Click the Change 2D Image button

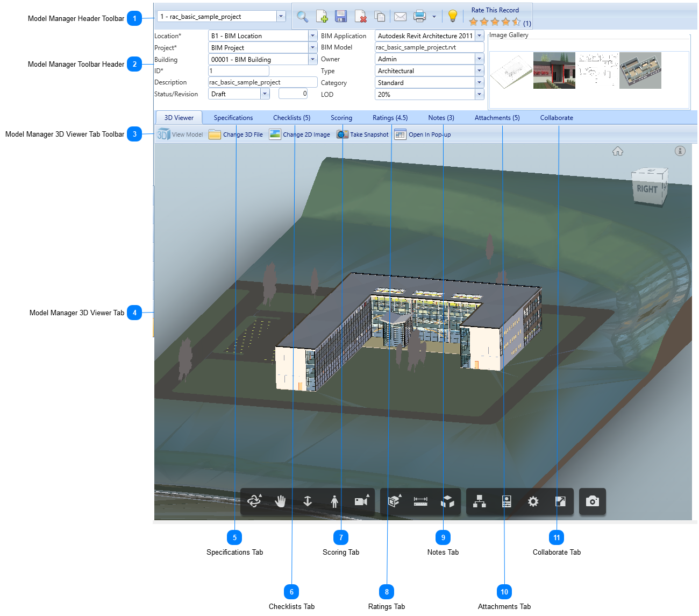(300, 134)
